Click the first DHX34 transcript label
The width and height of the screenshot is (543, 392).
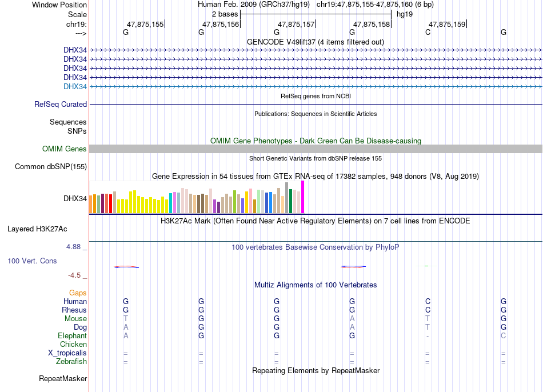pyautogui.click(x=75, y=50)
